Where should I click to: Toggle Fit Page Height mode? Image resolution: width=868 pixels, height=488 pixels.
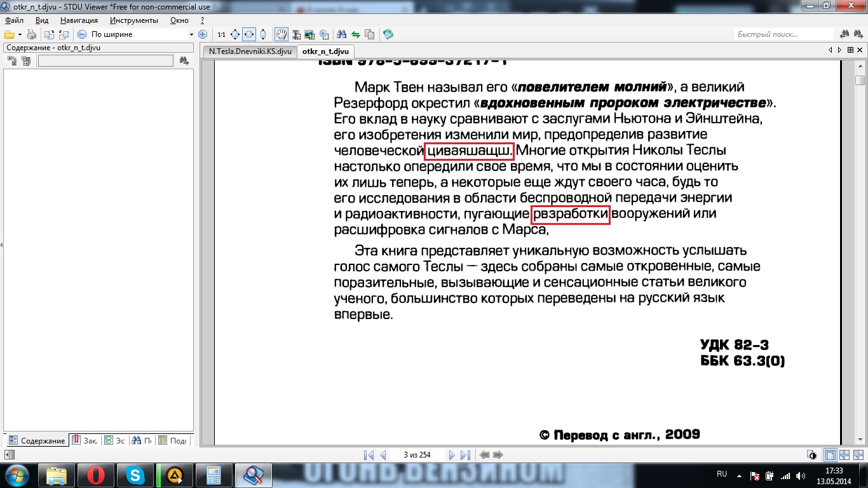click(263, 34)
